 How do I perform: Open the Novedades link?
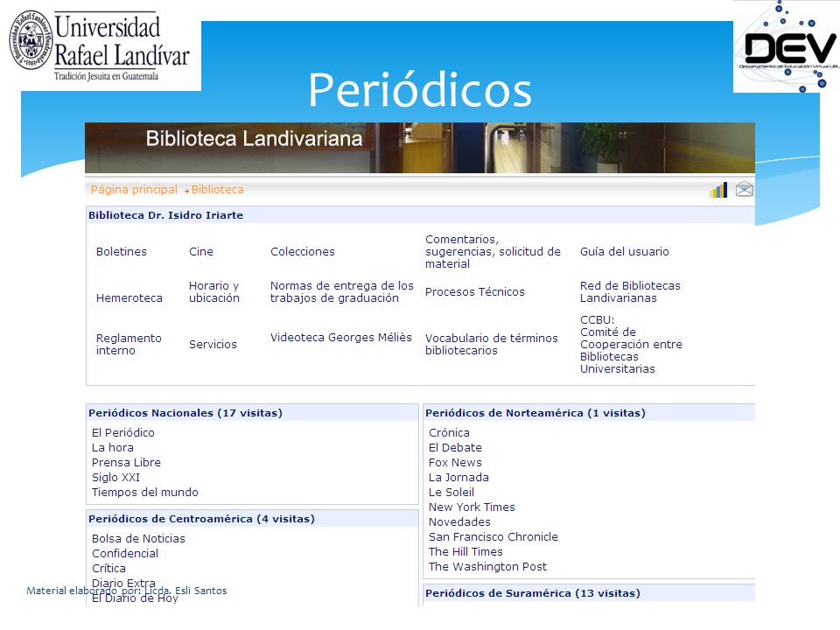click(459, 522)
